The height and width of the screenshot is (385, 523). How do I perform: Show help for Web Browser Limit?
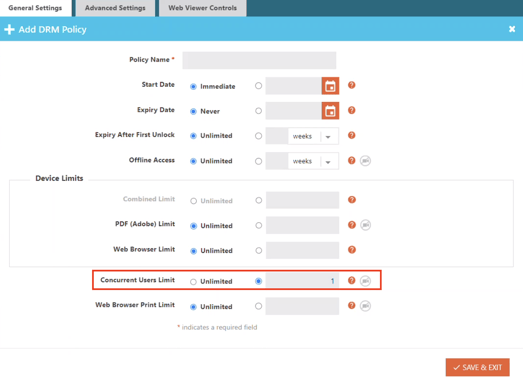352,250
